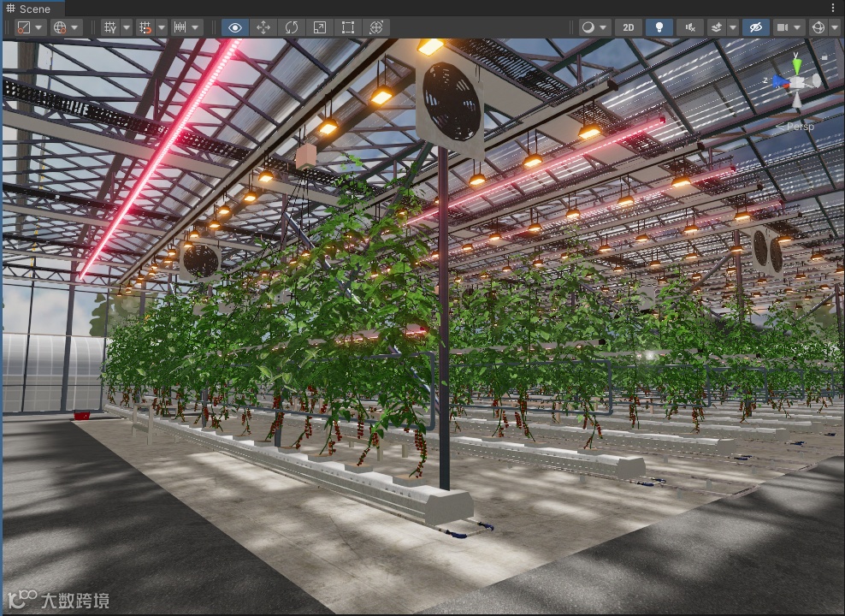Click the gray bottom gizmo cone
Screen dimensions: 845x616
797,99
